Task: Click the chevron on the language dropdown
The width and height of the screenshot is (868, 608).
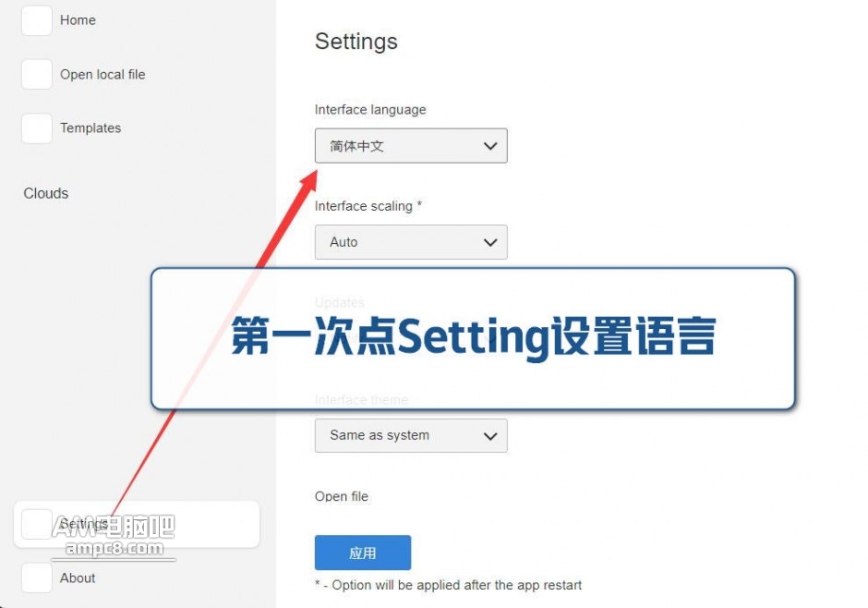Action: [490, 146]
